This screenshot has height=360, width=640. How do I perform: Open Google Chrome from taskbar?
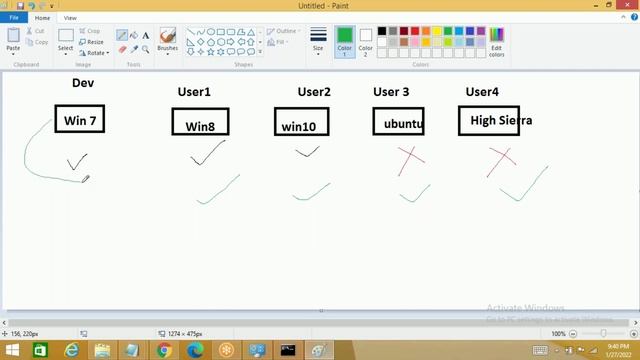(x=164, y=350)
